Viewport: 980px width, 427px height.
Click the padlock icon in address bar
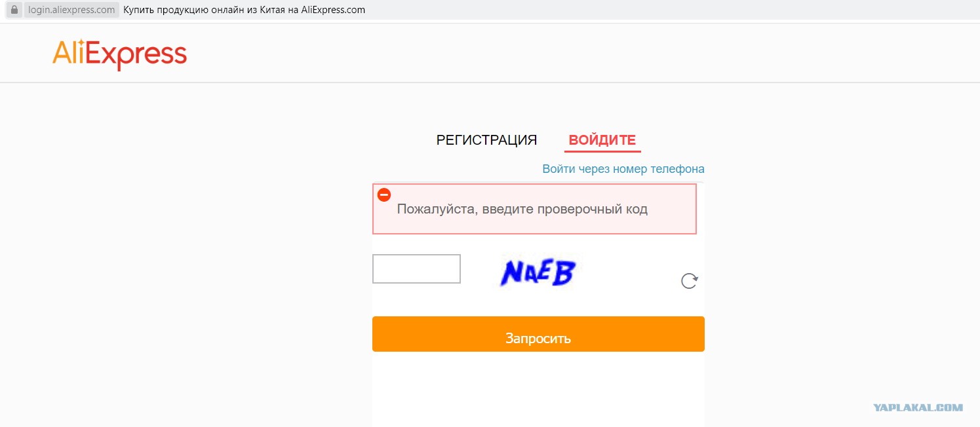[14, 10]
